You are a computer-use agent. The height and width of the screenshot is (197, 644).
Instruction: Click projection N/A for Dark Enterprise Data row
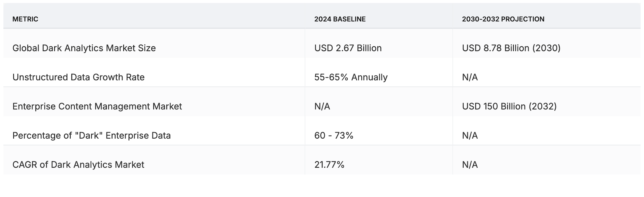(470, 136)
